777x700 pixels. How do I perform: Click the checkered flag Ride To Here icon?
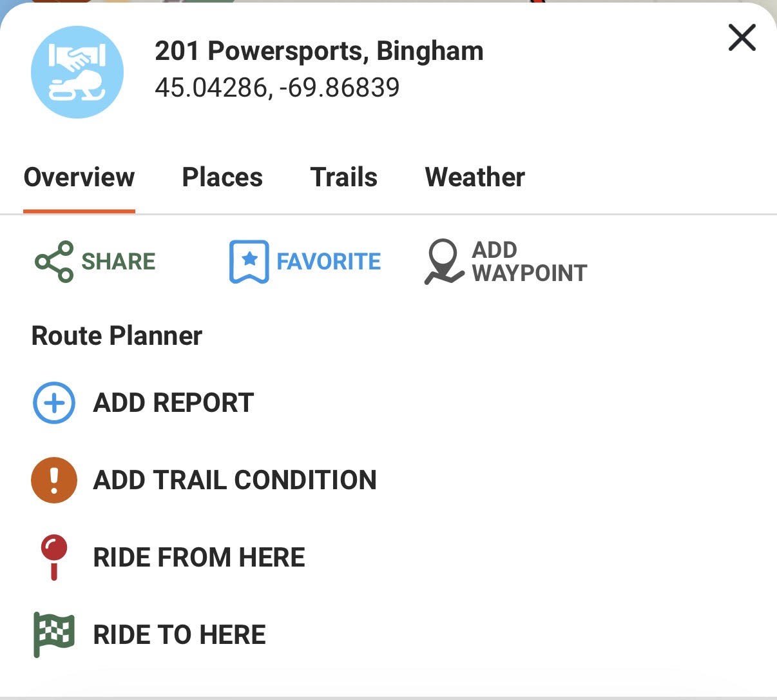point(53,634)
